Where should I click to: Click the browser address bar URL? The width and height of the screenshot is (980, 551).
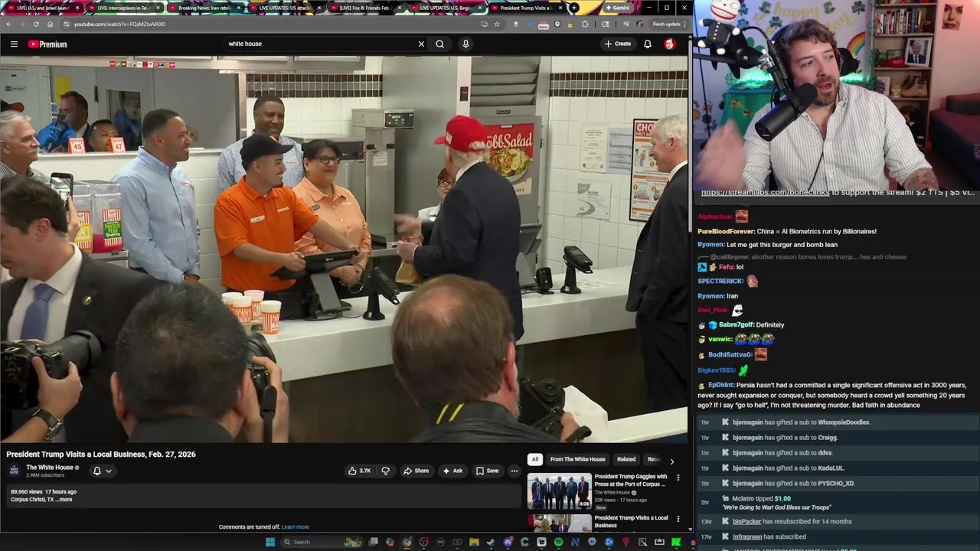(119, 24)
